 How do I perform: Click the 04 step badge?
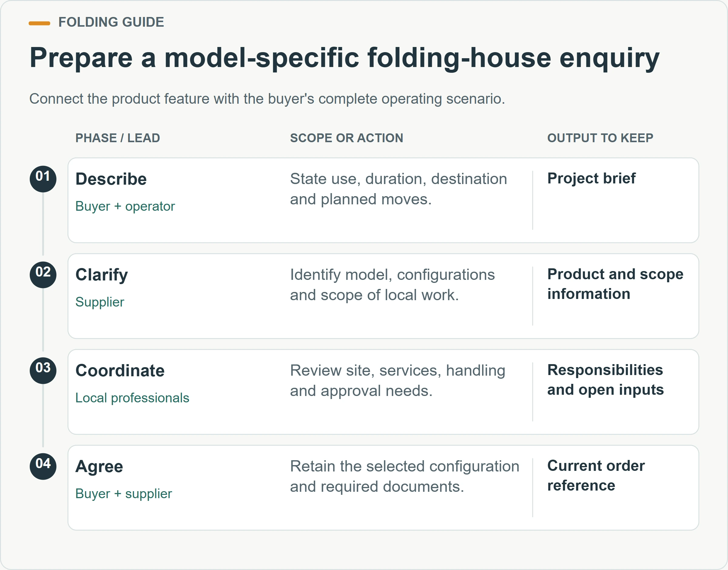coord(43,466)
